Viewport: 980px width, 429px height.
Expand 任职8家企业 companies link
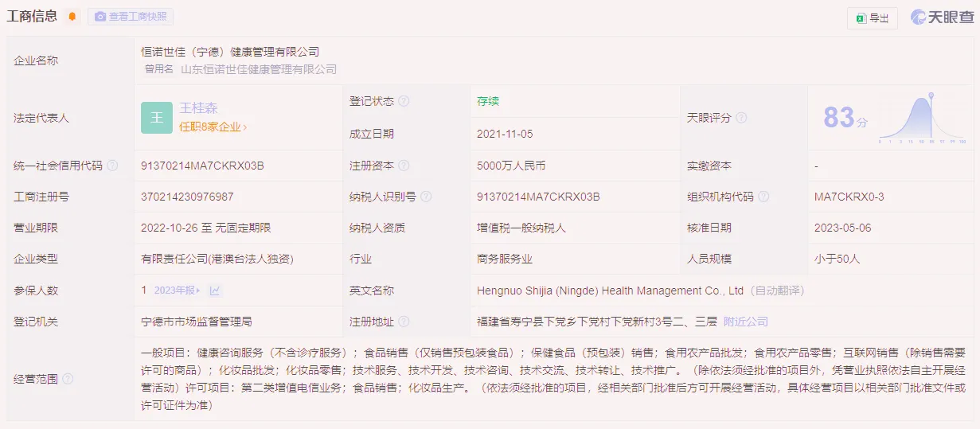(213, 127)
